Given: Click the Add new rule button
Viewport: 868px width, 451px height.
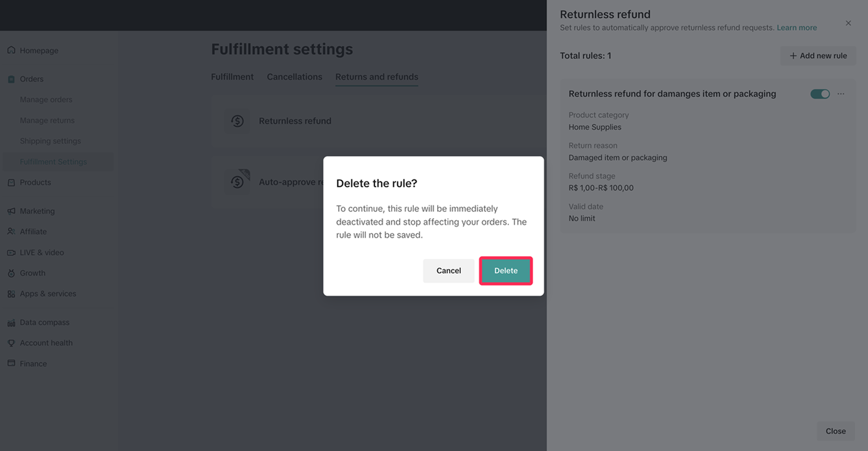Looking at the screenshot, I should [x=818, y=56].
